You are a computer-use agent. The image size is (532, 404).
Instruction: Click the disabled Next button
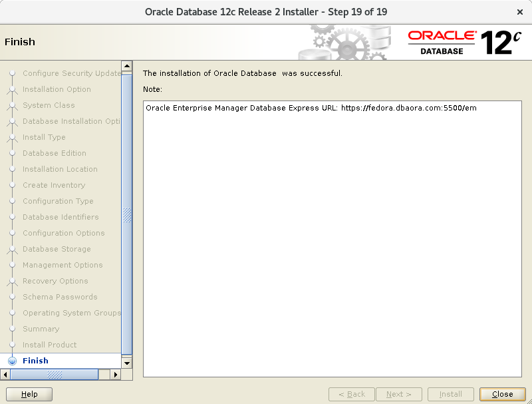(x=398, y=394)
